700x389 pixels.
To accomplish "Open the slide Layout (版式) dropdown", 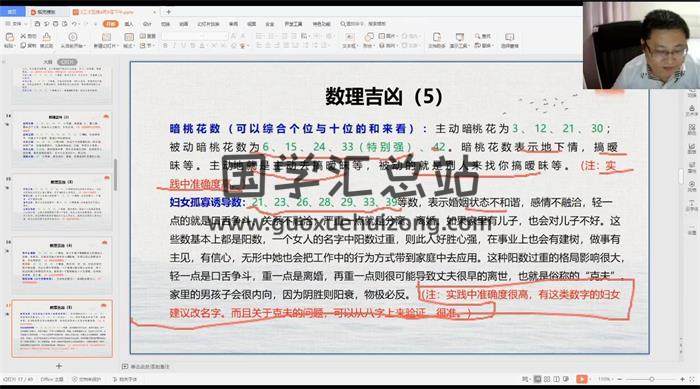I will click(129, 46).
